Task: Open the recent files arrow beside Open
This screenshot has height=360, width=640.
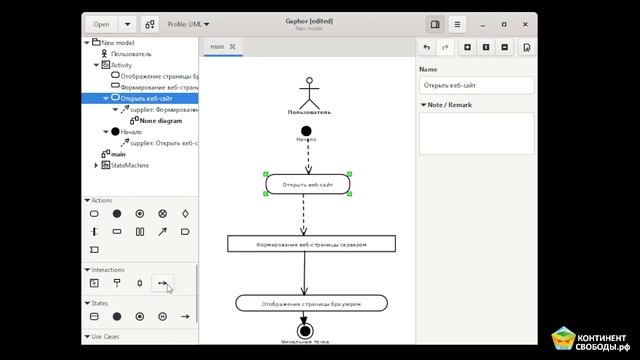Action: [127, 24]
